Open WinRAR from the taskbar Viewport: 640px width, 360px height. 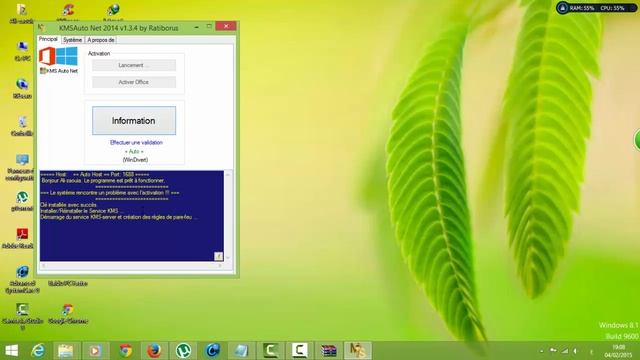click(x=329, y=351)
